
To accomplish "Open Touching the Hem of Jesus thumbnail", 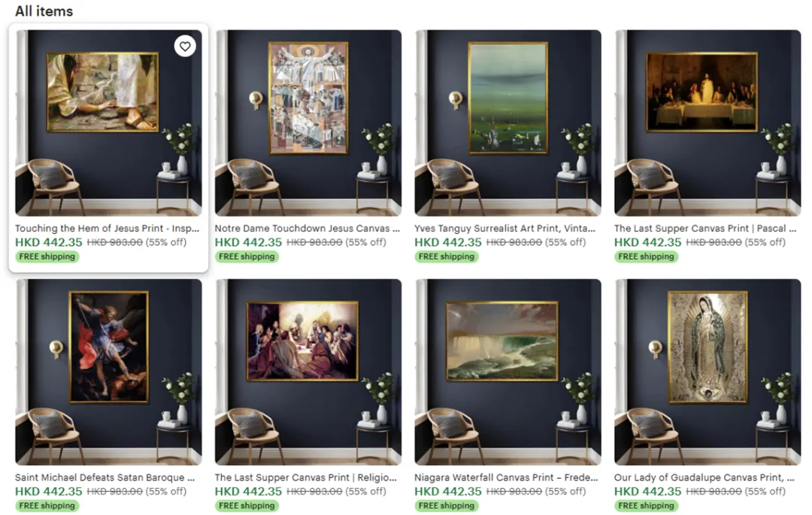I will tap(108, 123).
